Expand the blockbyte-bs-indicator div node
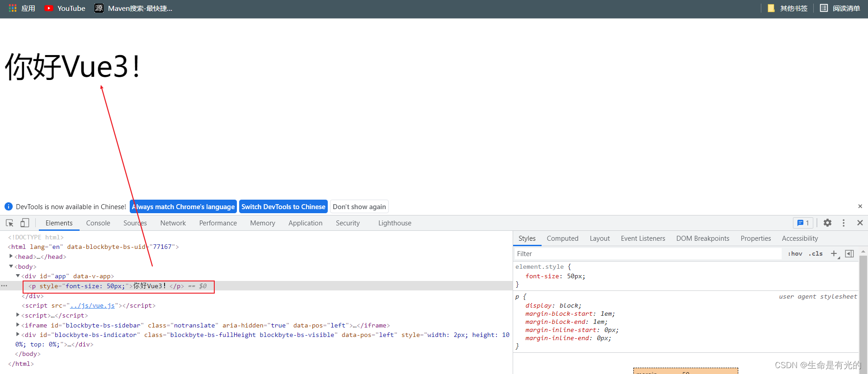The height and width of the screenshot is (374, 868). (x=18, y=334)
